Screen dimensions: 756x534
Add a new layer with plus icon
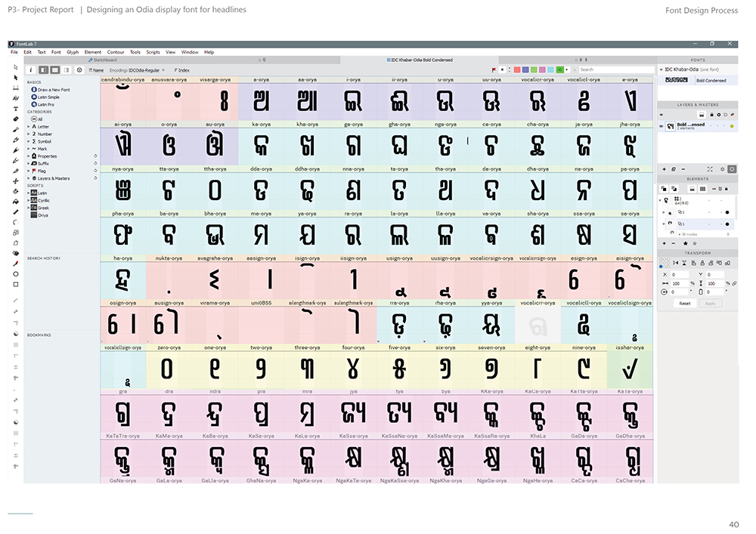click(664, 169)
